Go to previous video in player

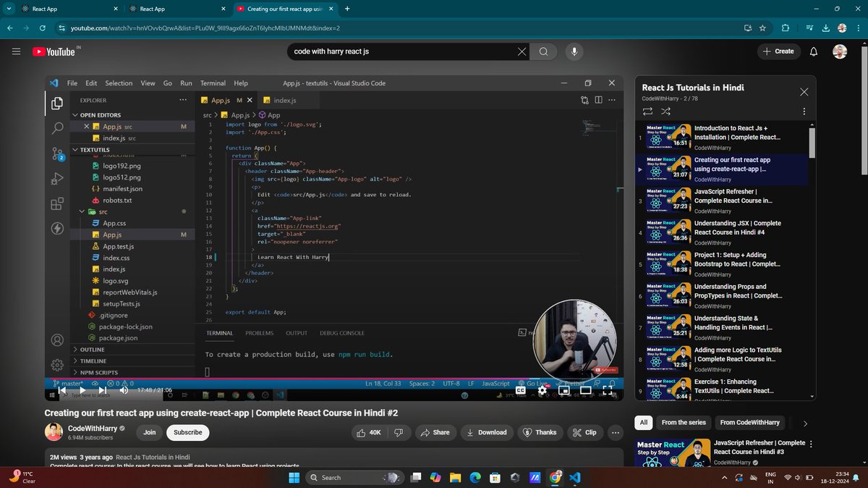click(61, 390)
